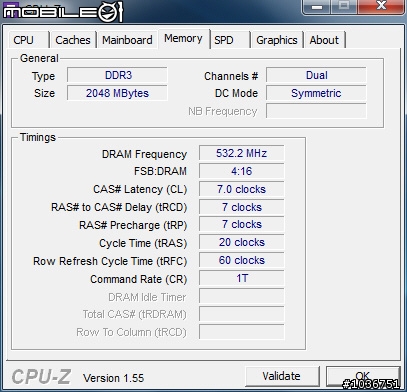The width and height of the screenshot is (407, 392).
Task: Click the maximize window button
Action: click(x=345, y=6)
